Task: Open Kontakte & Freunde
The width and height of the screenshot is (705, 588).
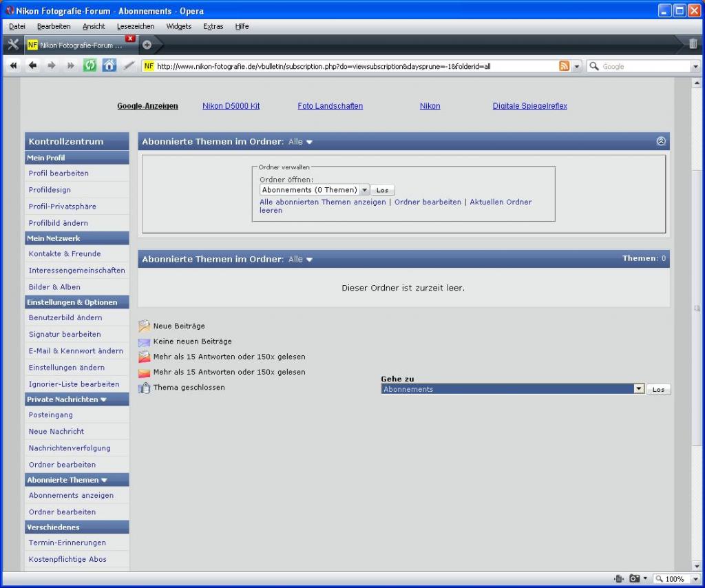Action: [64, 253]
